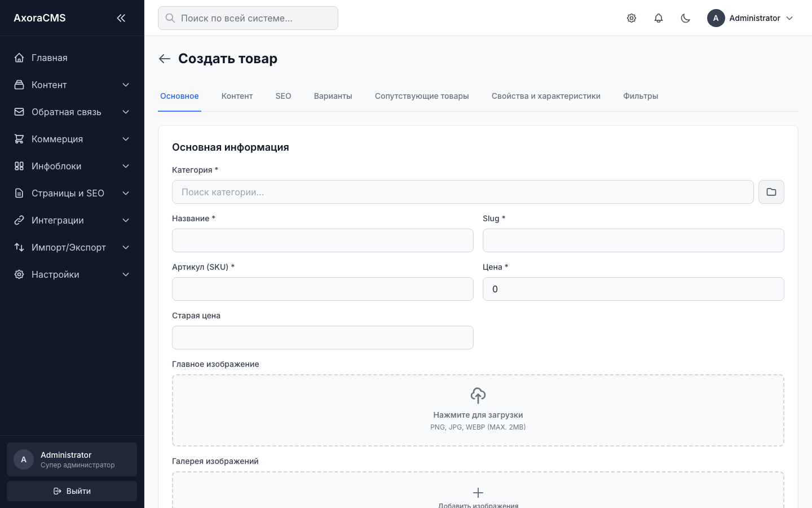Expand the Обратная связь chevron
The image size is (812, 508).
(x=126, y=112)
